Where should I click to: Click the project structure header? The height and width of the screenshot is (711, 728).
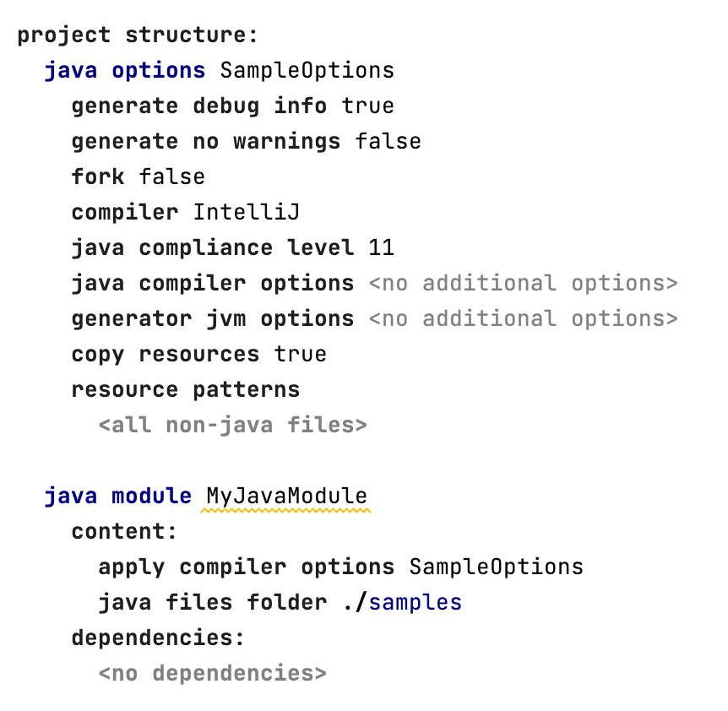pos(137,35)
